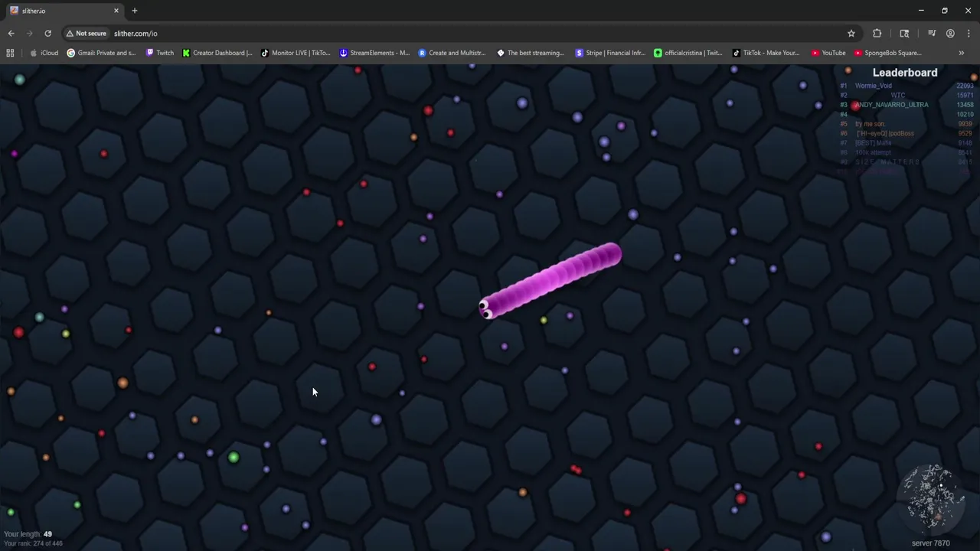Image resolution: width=980 pixels, height=551 pixels.
Task: Open the Gmail bookmark
Action: [101, 53]
